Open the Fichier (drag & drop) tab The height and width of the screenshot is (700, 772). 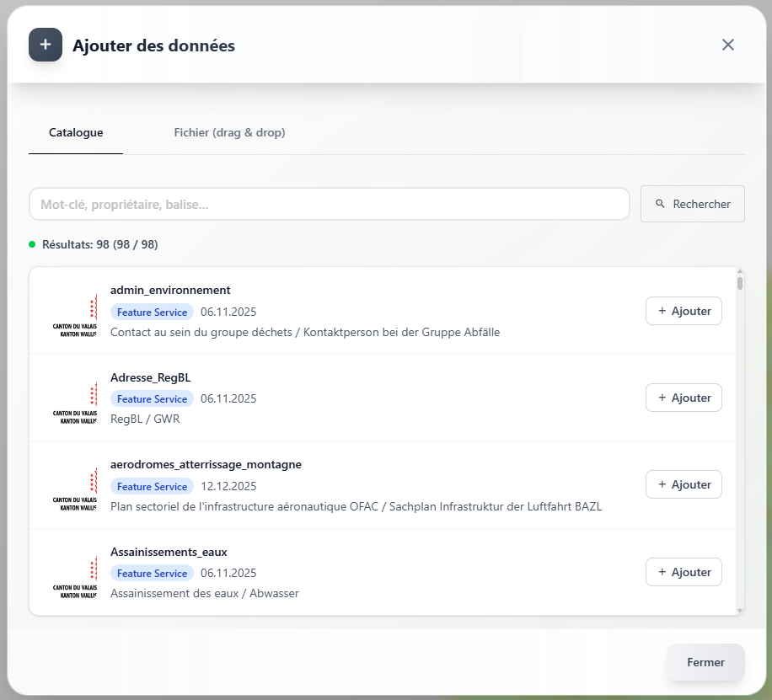click(x=229, y=133)
